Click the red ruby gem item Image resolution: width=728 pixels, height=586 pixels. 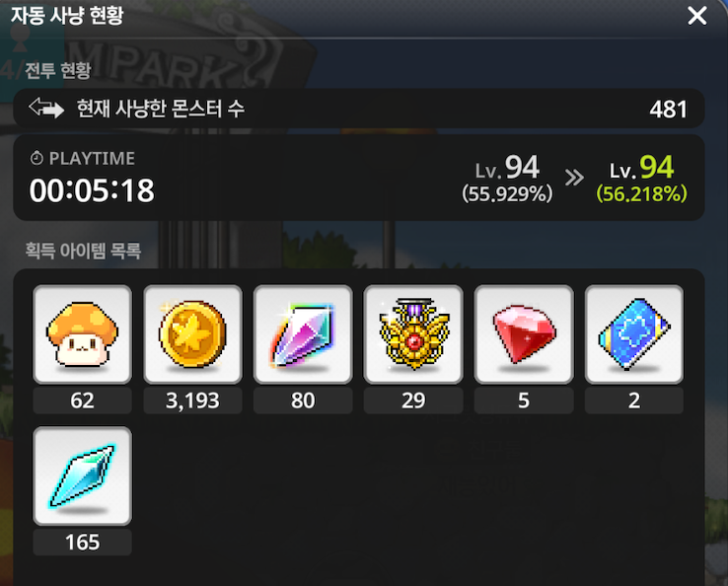(x=524, y=334)
